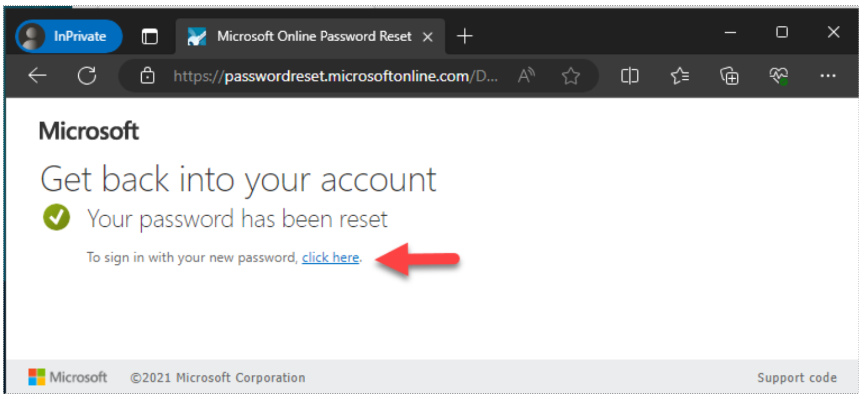
Task: Activate the Read aloud icon
Action: (x=526, y=76)
